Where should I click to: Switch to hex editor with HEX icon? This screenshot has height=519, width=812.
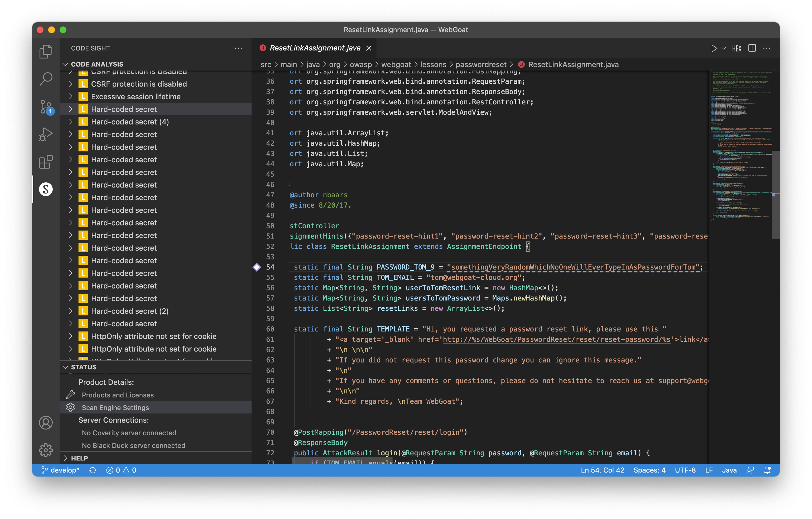click(x=737, y=48)
